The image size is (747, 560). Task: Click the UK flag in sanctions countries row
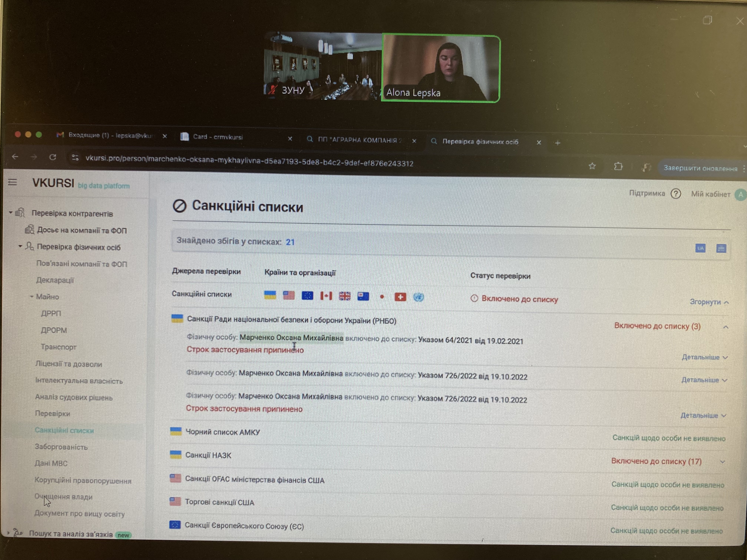click(345, 296)
